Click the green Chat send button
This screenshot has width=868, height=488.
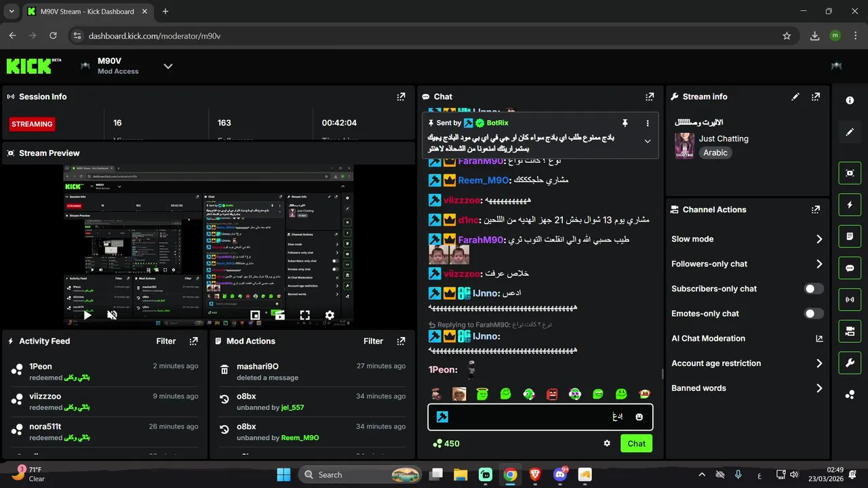pyautogui.click(x=636, y=443)
